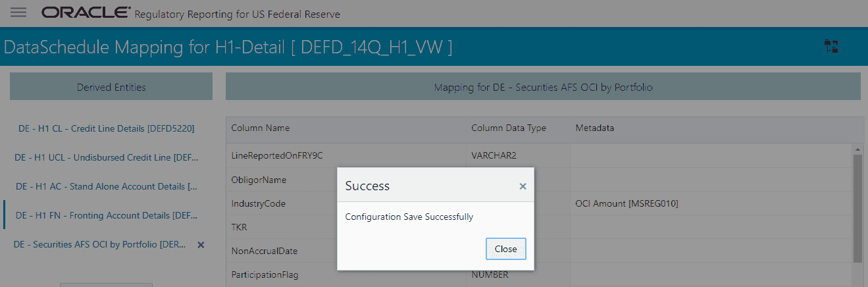Screen dimensions: 868x287
Task: Select the LineReportedOnFRY9C row
Action: pos(540,155)
